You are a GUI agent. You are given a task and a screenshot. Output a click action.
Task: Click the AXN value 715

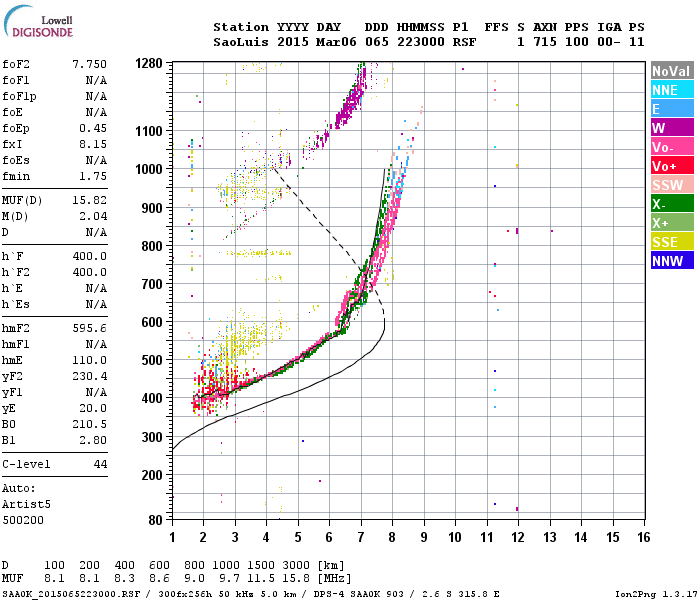click(545, 42)
